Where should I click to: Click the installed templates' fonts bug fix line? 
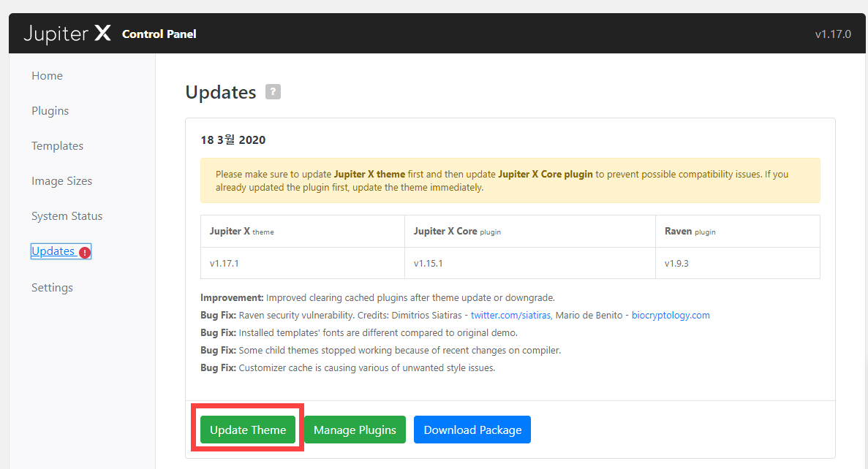click(359, 333)
